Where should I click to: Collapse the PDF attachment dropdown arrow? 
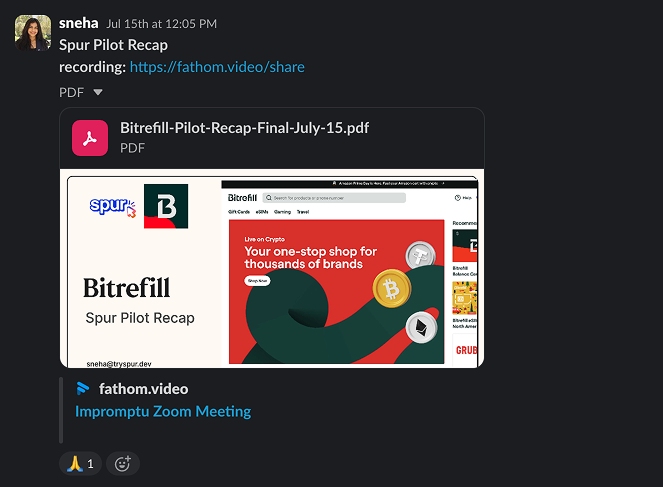click(x=98, y=92)
